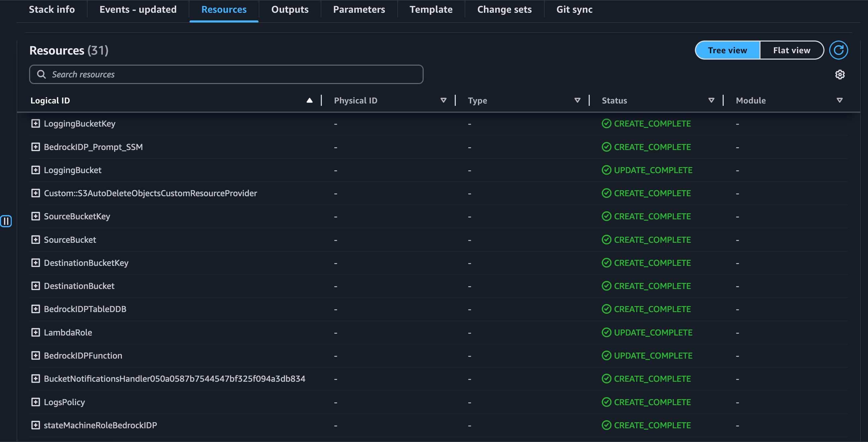
Task: Expand the BedrockIDPFunction resource
Action: 35,355
